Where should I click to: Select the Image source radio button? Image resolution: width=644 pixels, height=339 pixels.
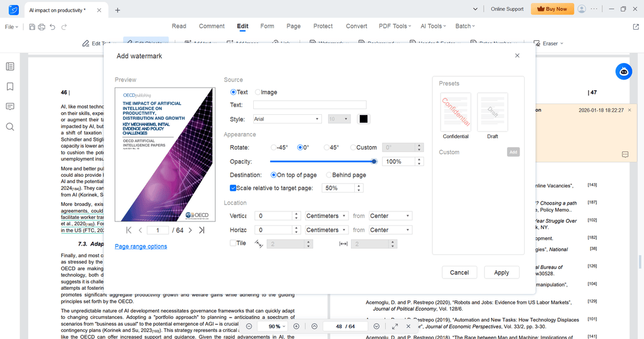click(258, 92)
